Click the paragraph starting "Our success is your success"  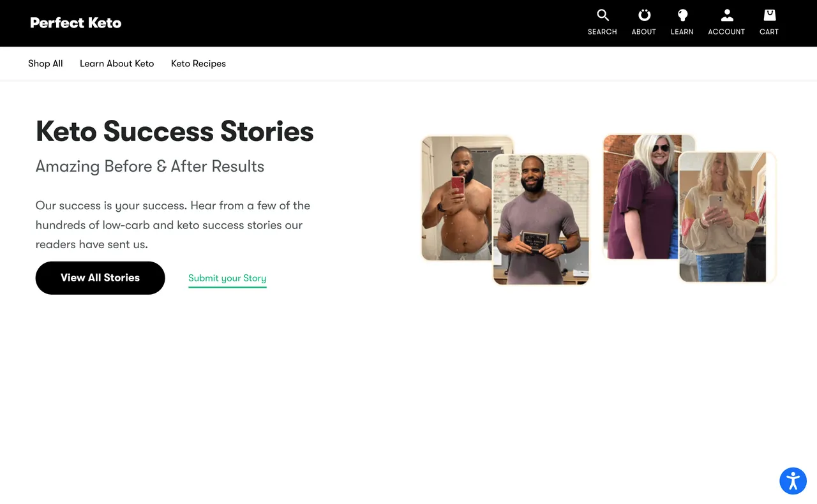173,225
